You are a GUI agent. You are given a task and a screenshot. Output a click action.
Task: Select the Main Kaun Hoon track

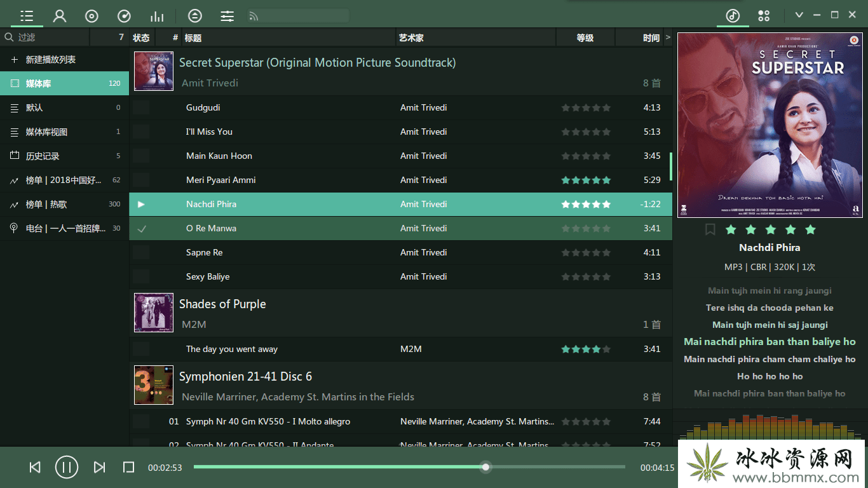click(401, 156)
